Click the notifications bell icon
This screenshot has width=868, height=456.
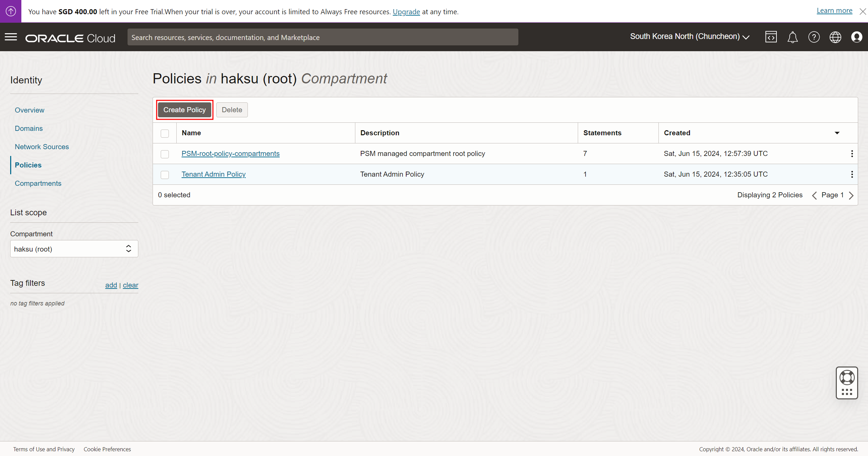coord(792,37)
